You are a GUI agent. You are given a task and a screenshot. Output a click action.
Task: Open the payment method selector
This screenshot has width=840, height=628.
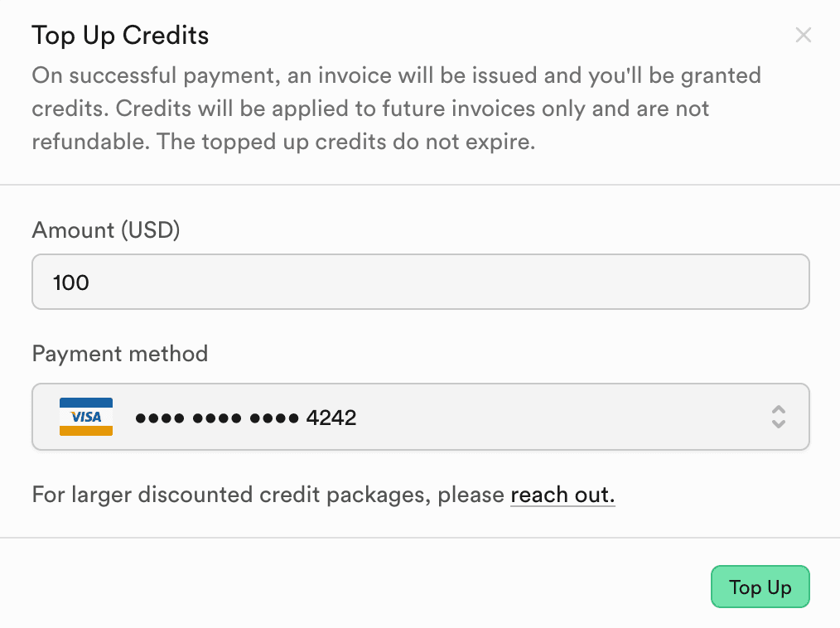tap(420, 417)
